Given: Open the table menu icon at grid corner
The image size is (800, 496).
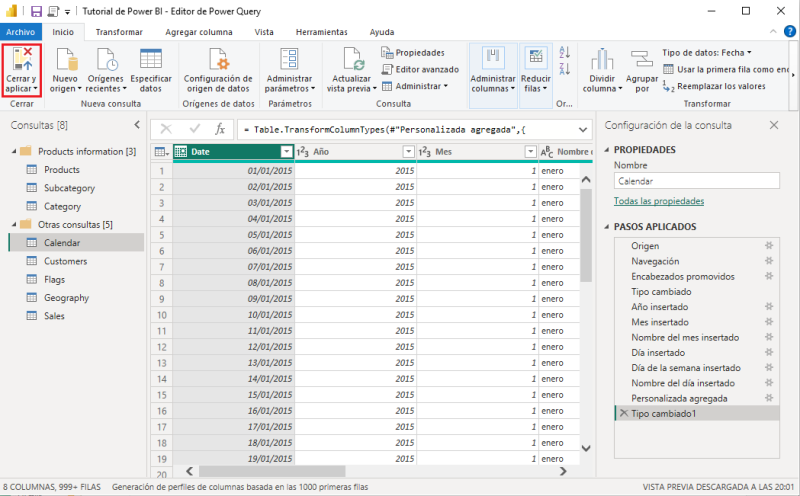Looking at the screenshot, I should pos(161,152).
